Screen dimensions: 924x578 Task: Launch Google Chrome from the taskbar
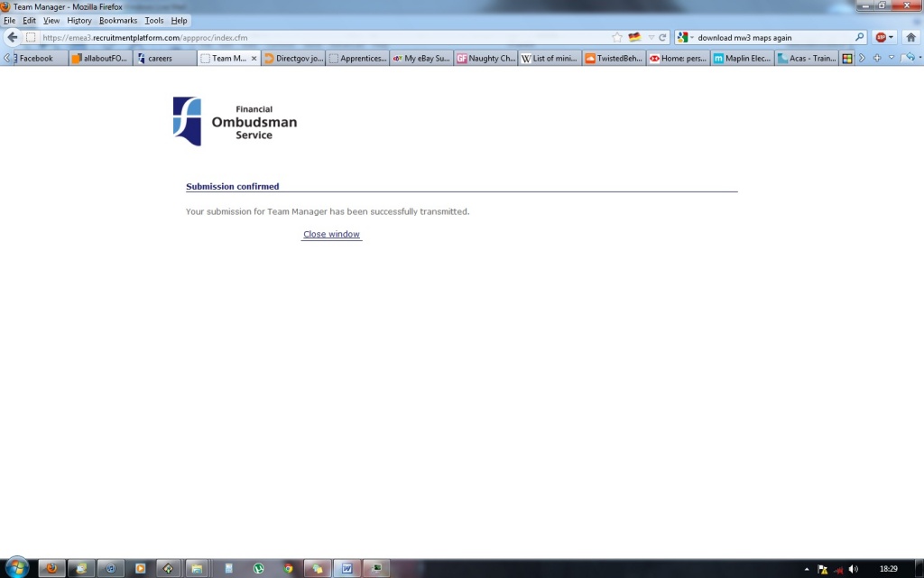point(288,568)
